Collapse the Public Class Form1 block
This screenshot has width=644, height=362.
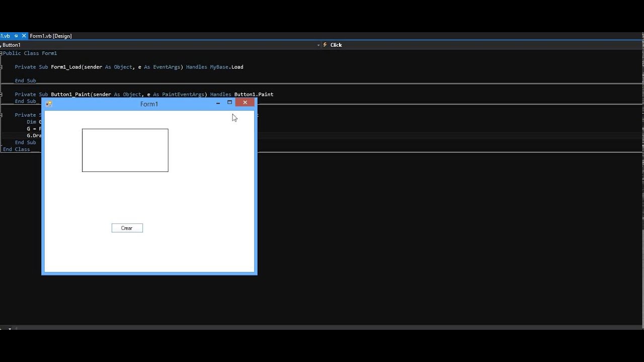1,53
